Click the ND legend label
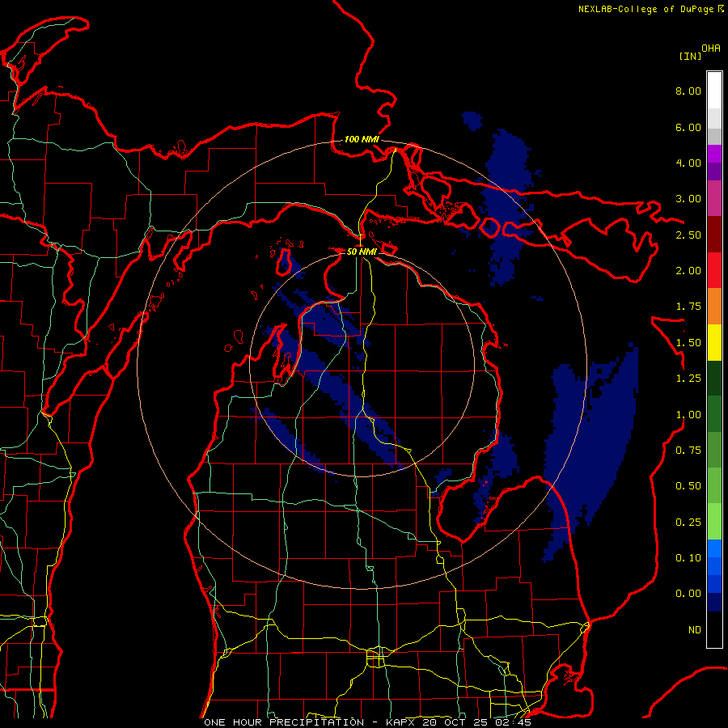 pyautogui.click(x=695, y=630)
